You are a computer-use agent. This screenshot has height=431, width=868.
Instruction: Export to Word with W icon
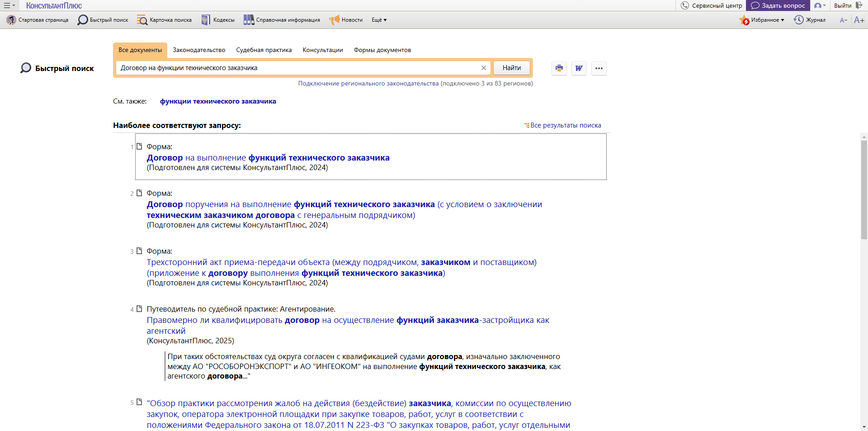(x=579, y=68)
